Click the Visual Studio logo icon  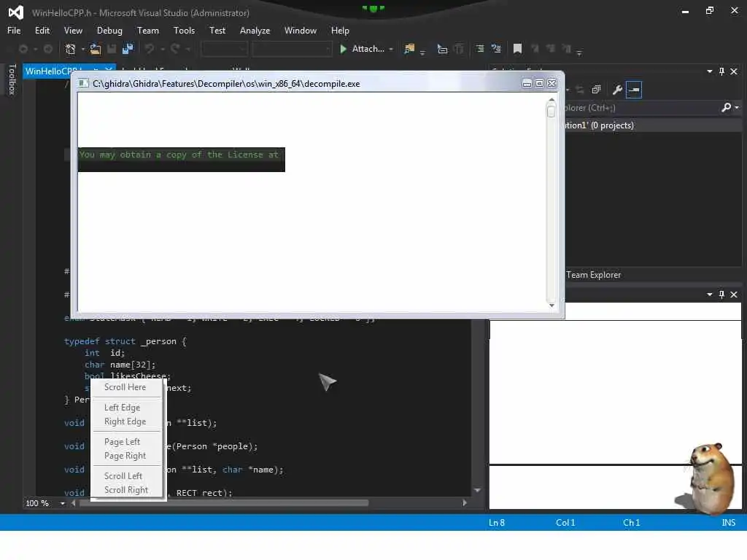16,12
